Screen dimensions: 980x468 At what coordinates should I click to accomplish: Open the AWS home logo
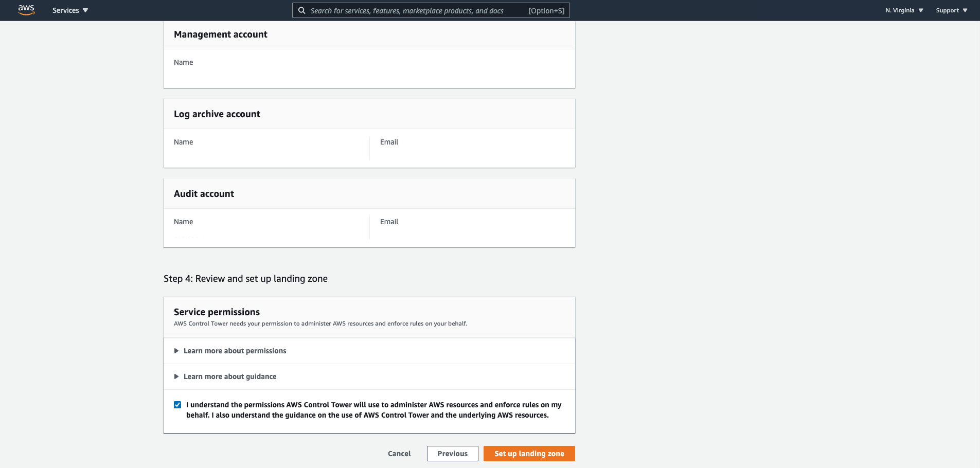coord(26,10)
